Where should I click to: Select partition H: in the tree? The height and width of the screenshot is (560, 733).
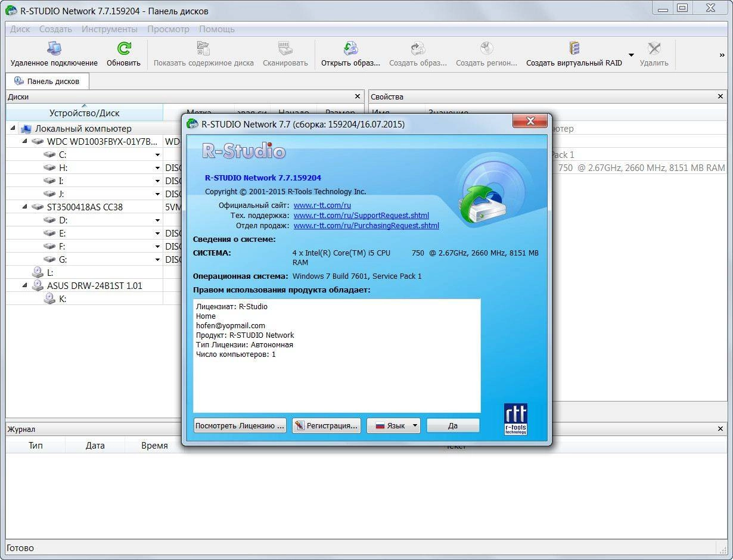coord(63,168)
